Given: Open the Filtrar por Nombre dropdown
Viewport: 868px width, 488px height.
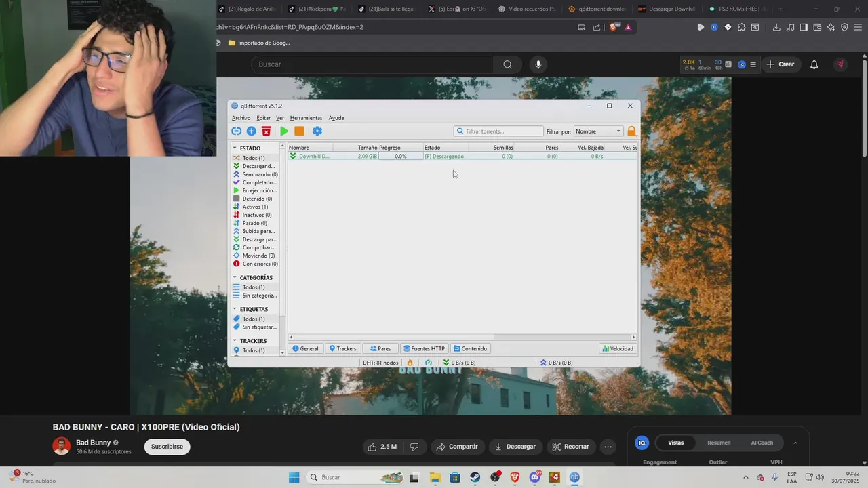Looking at the screenshot, I should tap(598, 131).
